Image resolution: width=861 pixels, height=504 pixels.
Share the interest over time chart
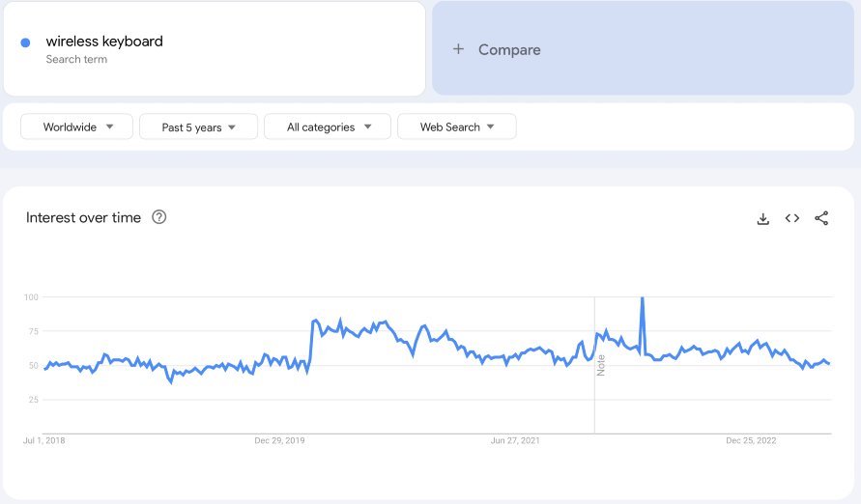click(x=821, y=218)
